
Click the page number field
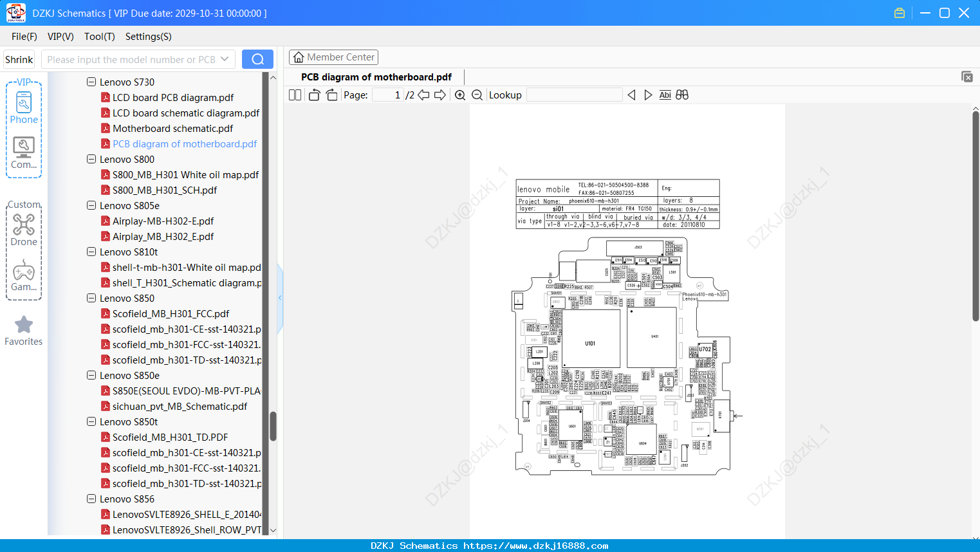[387, 95]
